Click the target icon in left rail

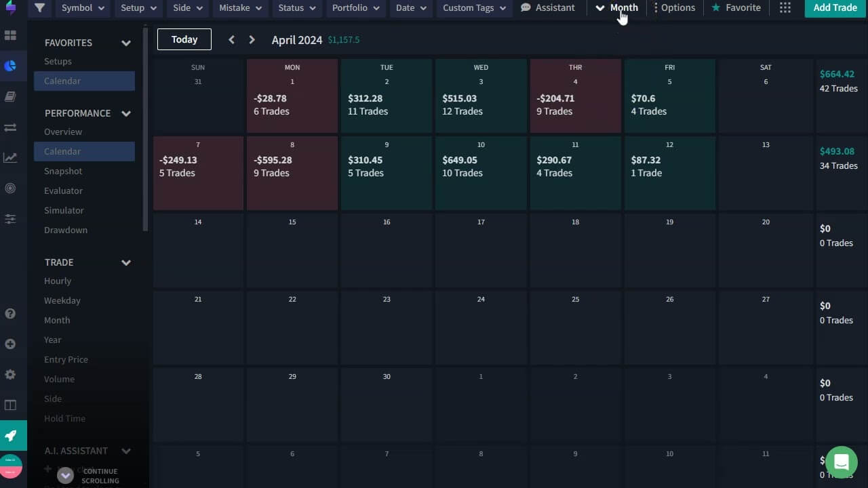click(x=10, y=188)
